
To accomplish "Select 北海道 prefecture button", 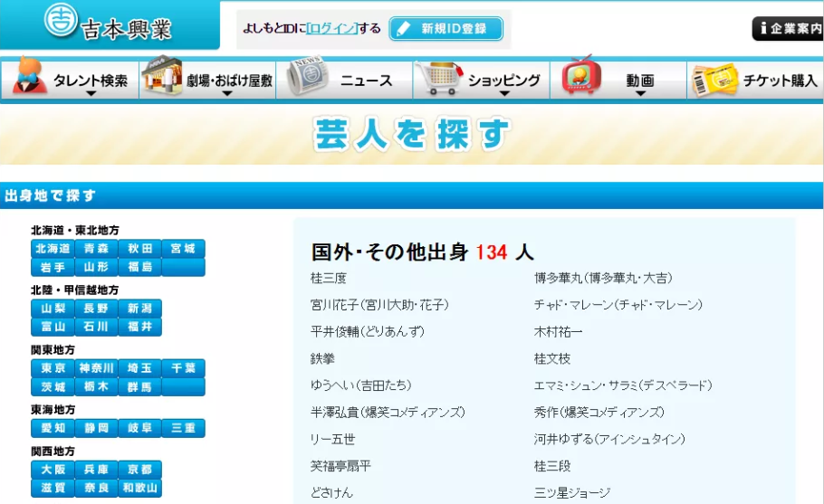I will (53, 249).
